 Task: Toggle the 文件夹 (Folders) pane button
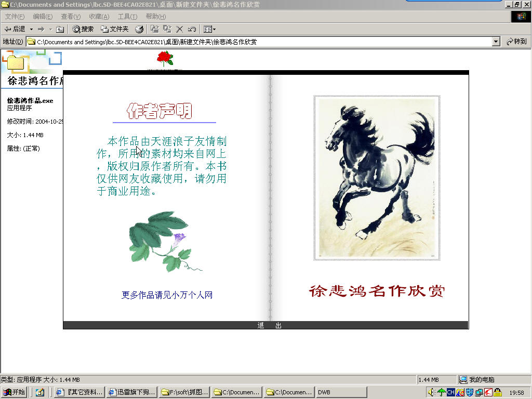pos(115,29)
